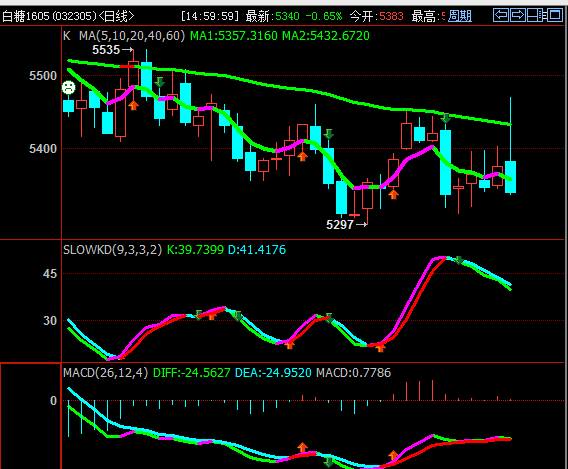The image size is (568, 469).
Task: Select green sell arrow right of the 5535 peak
Action: coord(159,82)
